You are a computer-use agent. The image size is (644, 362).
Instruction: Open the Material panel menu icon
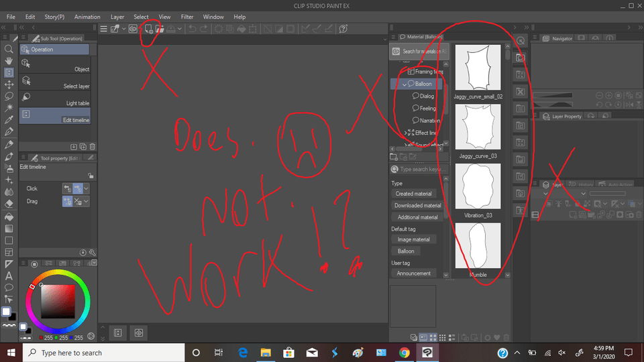(x=393, y=37)
